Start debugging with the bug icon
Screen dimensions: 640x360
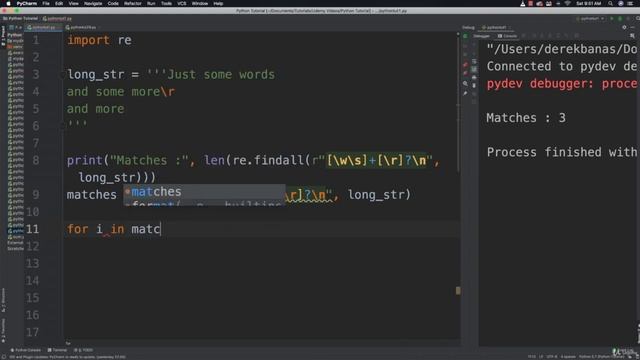(x=620, y=19)
